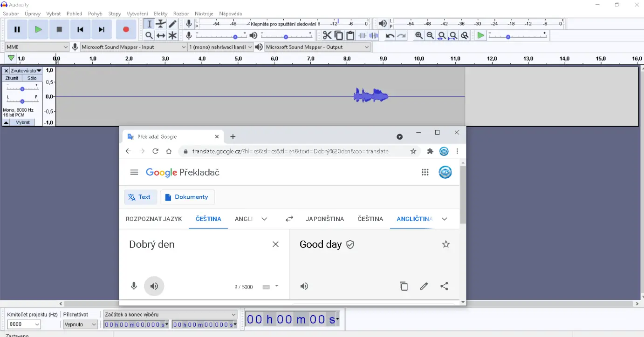644x337 pixels.
Task: Skip to start of the track
Action: click(80, 29)
